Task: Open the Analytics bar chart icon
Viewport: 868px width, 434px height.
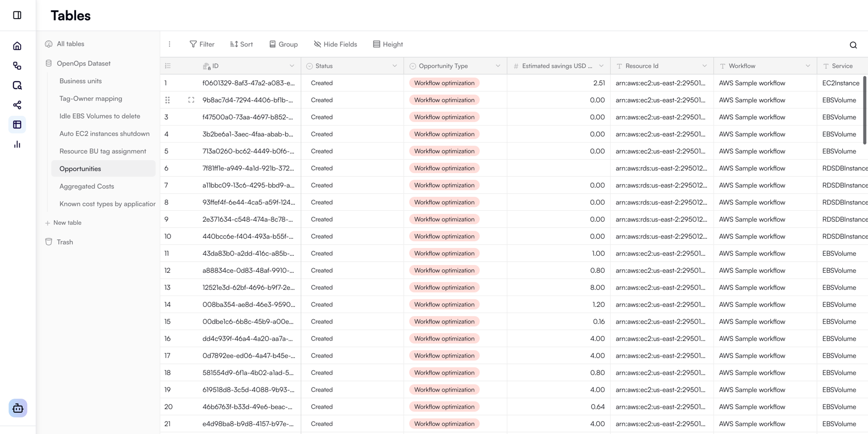Action: 17,144
